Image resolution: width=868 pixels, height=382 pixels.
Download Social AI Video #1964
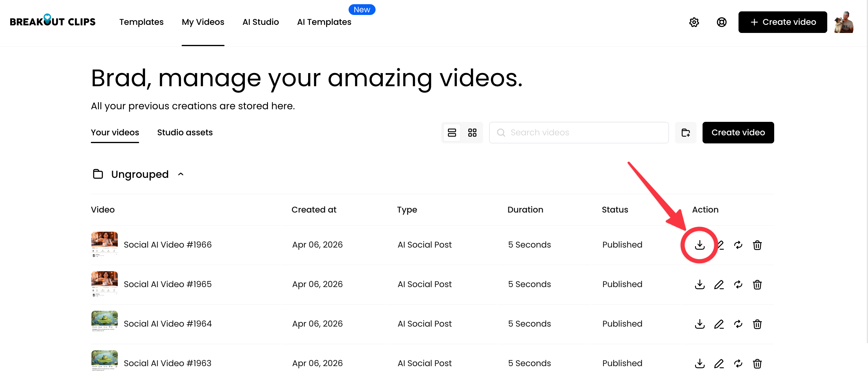click(x=700, y=324)
